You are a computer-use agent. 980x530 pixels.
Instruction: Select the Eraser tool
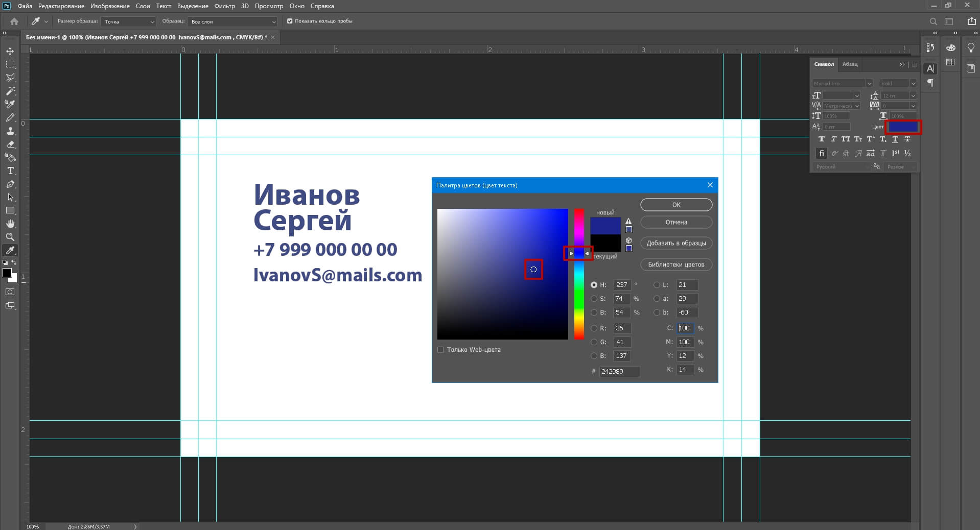(x=10, y=144)
